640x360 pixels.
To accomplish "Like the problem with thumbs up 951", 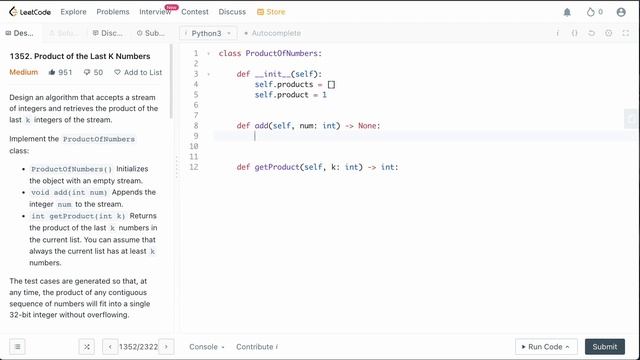I will (60, 72).
